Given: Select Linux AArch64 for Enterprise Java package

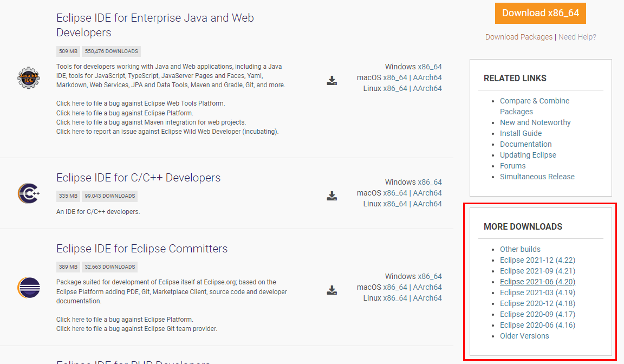Looking at the screenshot, I should click(x=427, y=88).
